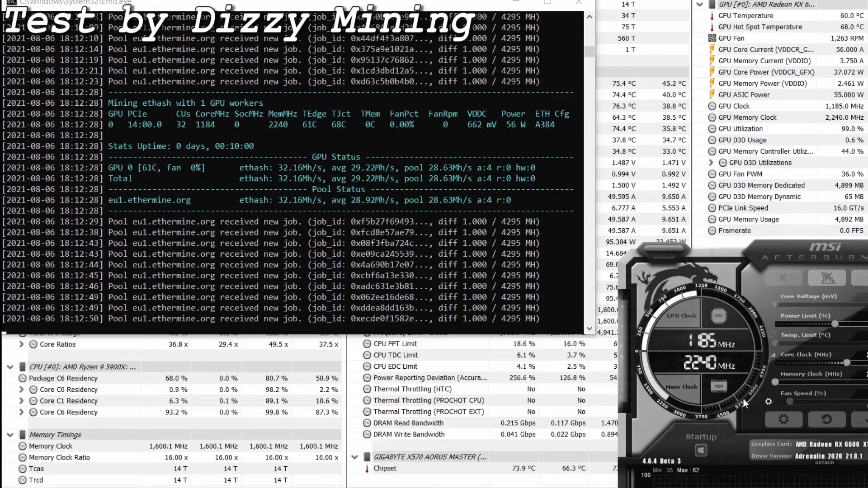Open MSI Afterburner settings gear button

click(783, 419)
